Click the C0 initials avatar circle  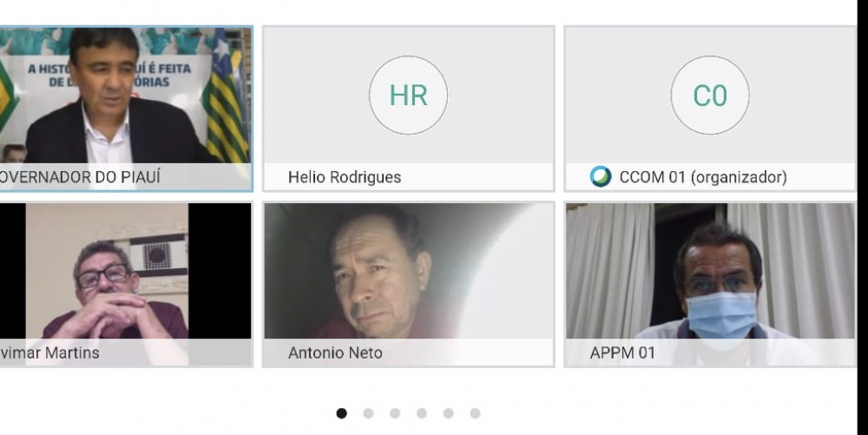tap(710, 96)
